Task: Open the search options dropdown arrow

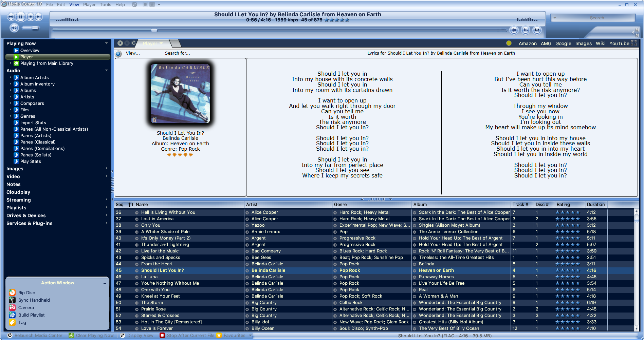Action: tap(555, 18)
